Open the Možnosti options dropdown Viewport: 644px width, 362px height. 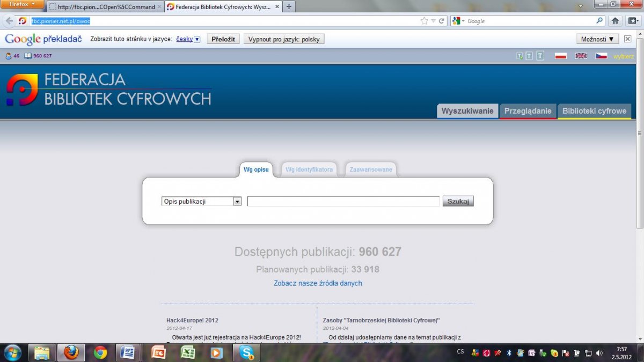click(597, 39)
